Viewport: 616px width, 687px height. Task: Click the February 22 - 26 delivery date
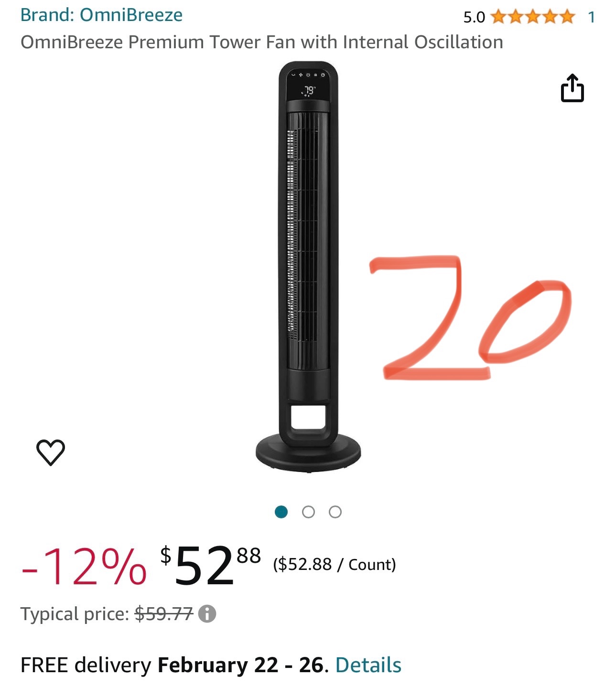(x=240, y=665)
